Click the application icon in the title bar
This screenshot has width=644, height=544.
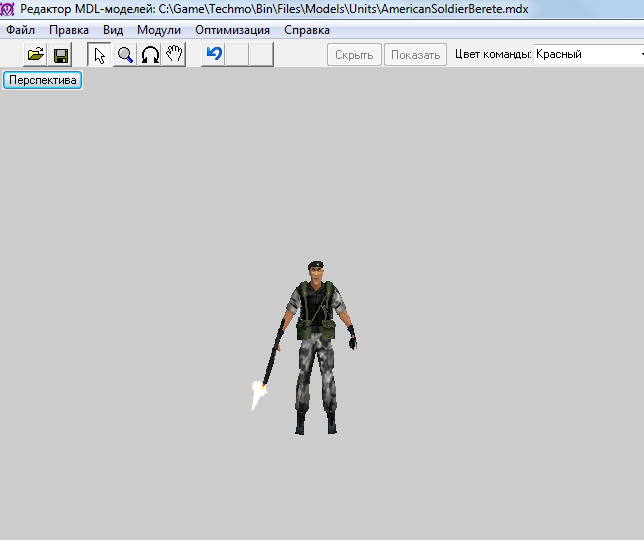click(8, 9)
